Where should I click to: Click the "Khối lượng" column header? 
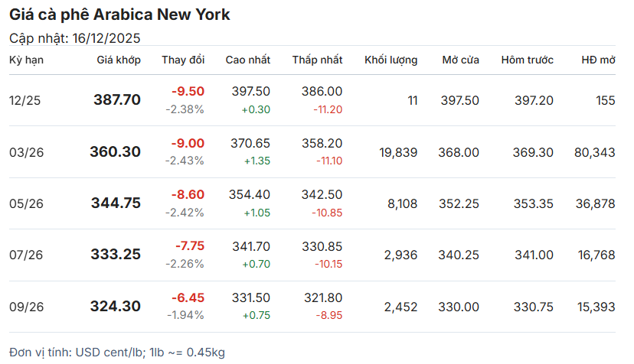point(391,60)
